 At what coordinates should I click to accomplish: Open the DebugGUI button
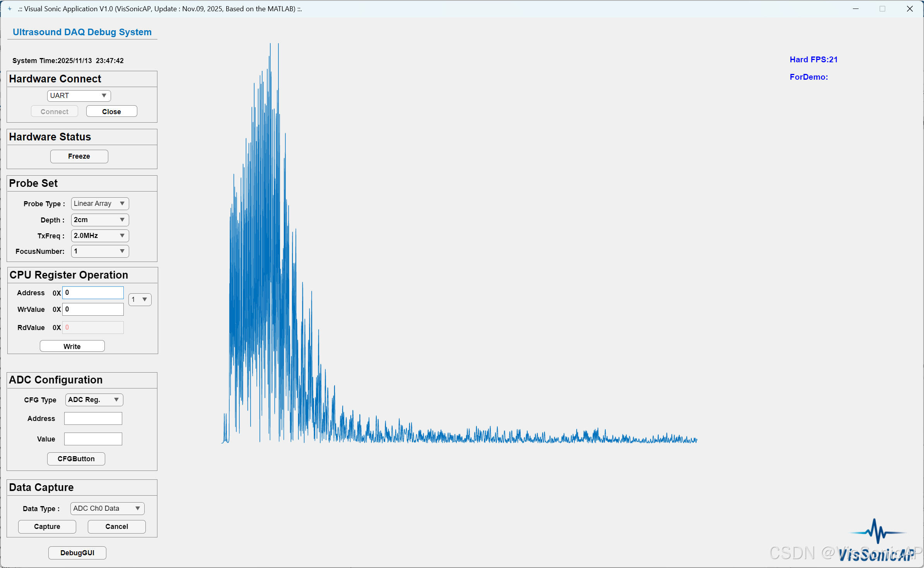click(x=77, y=553)
